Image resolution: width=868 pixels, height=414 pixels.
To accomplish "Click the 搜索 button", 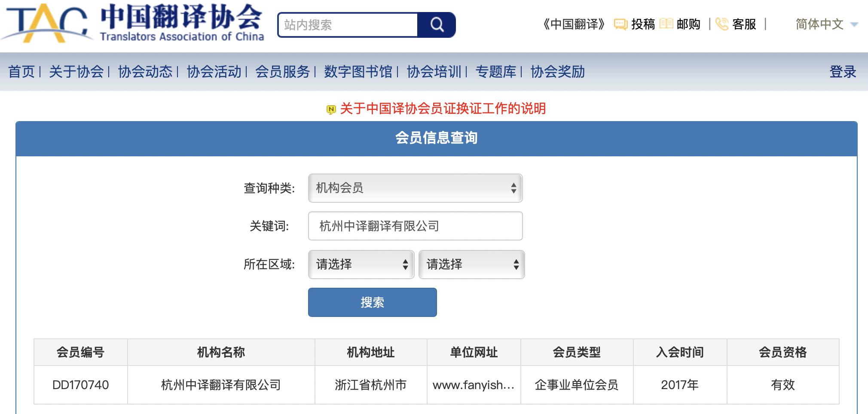I will pyautogui.click(x=372, y=302).
